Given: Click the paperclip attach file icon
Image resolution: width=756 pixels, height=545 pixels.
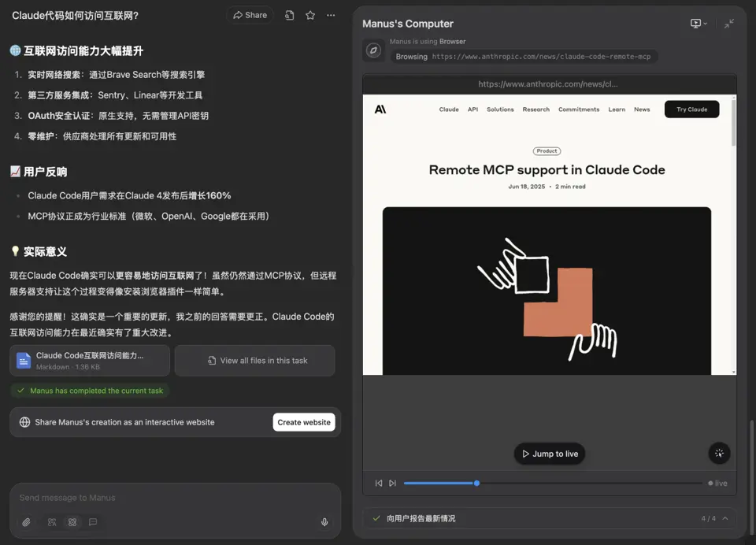Looking at the screenshot, I should (x=26, y=522).
